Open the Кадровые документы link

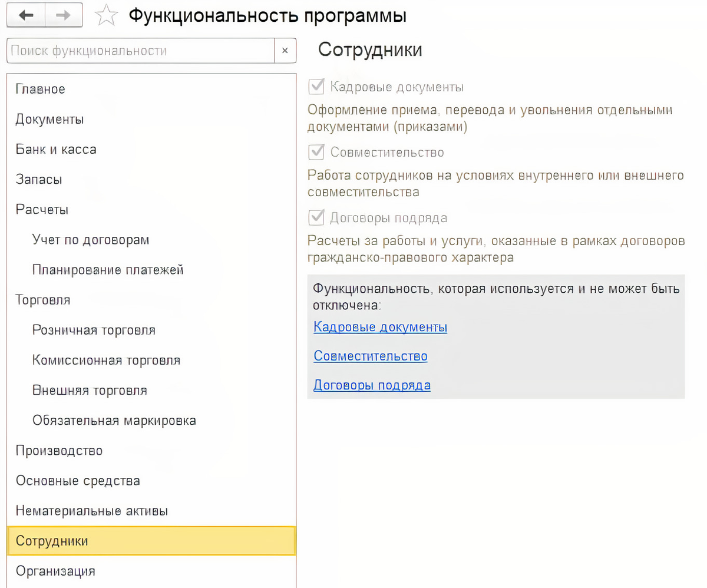tap(379, 327)
